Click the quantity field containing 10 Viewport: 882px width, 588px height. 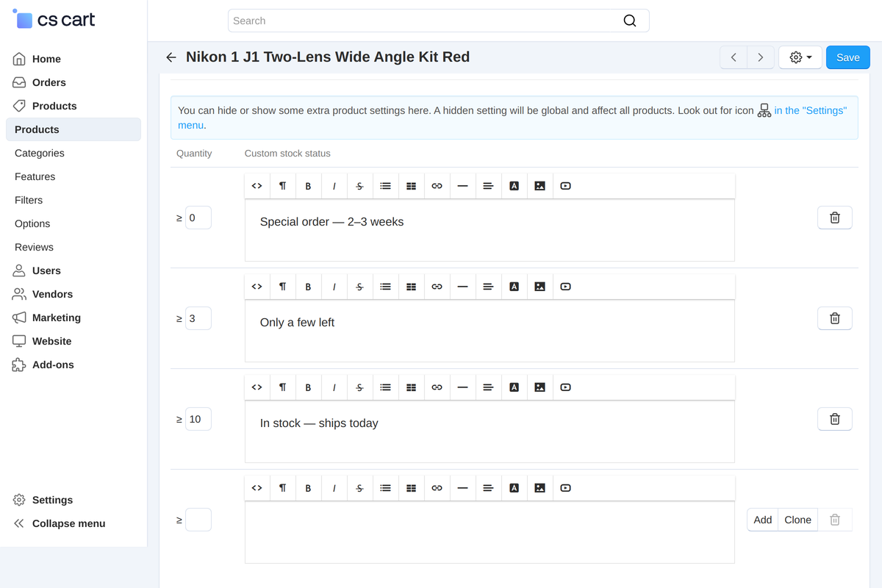(x=198, y=419)
